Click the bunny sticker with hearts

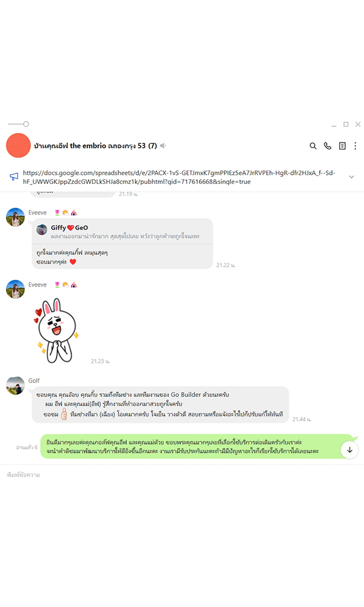(57, 330)
